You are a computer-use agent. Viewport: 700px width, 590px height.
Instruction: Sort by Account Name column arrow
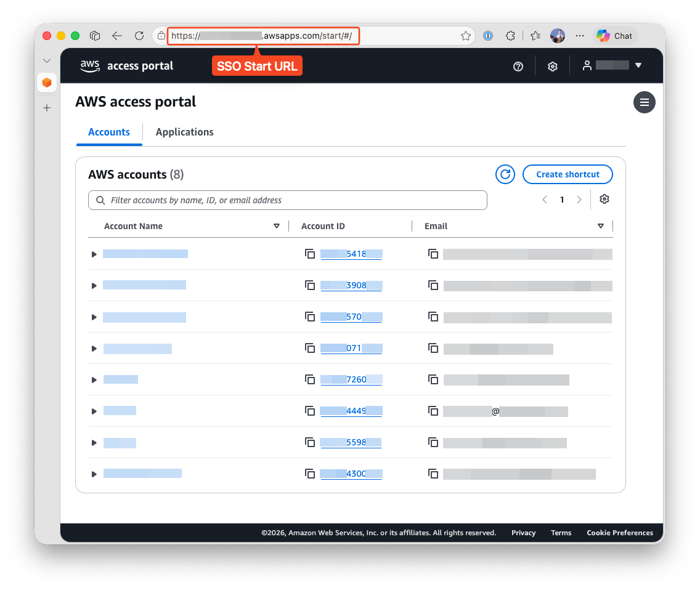tap(276, 226)
